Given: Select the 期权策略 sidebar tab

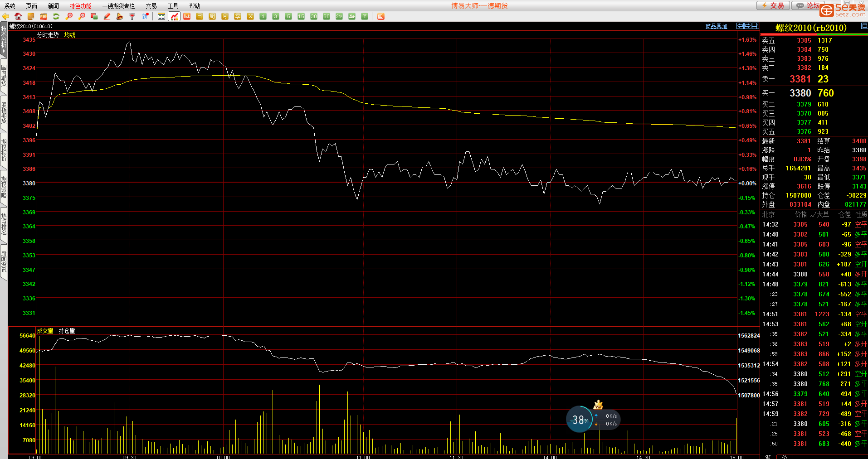Looking at the screenshot, I should click(4, 188).
